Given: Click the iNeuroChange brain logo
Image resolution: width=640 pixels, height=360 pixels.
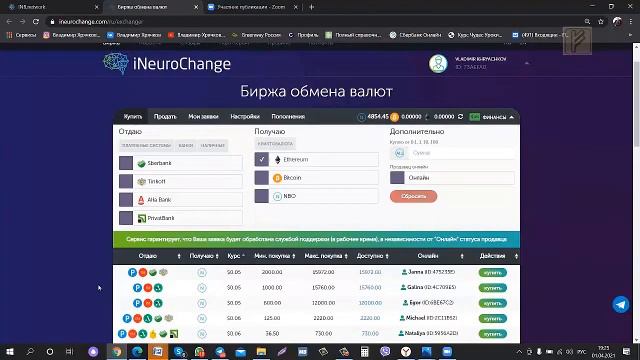Looking at the screenshot, I should pos(116,64).
